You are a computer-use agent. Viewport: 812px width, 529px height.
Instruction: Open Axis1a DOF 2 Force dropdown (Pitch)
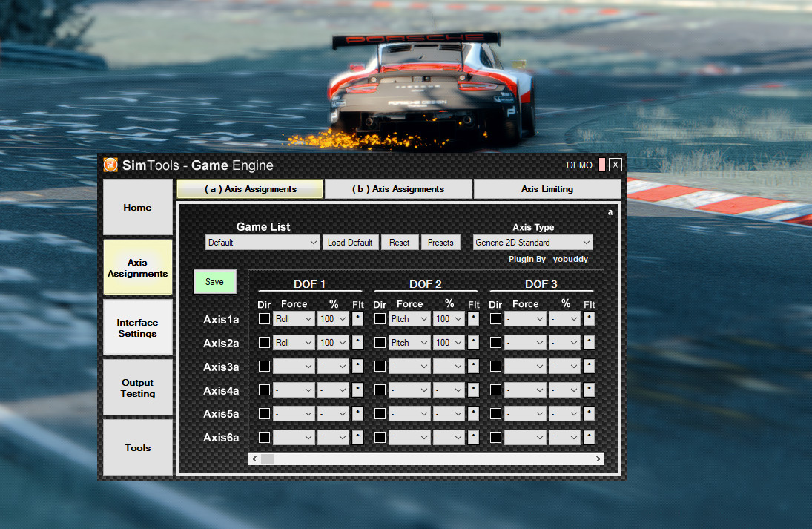click(409, 318)
